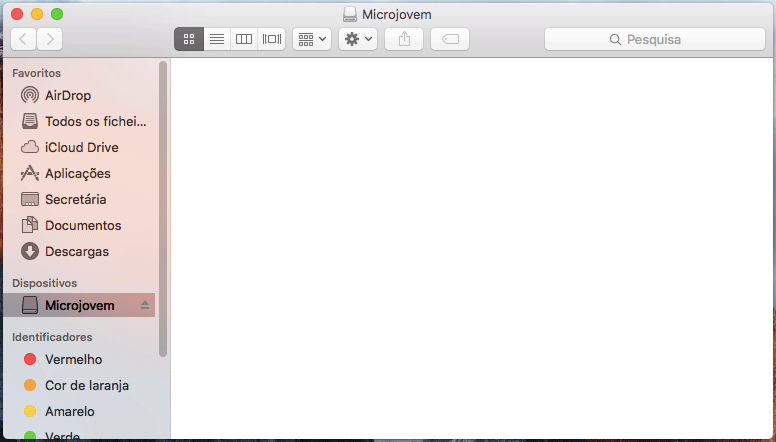Open Secretária in the sidebar
The image size is (776, 442).
point(79,199)
